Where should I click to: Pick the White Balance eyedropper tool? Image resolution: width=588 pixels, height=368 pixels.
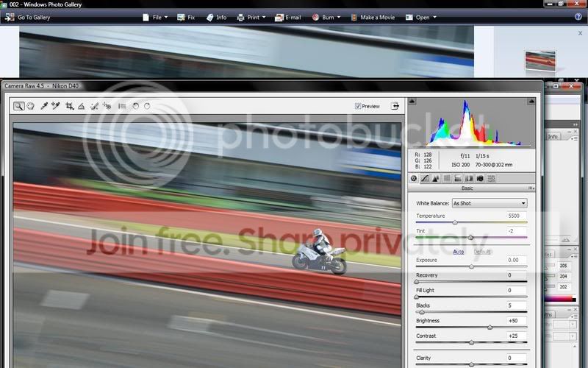tap(44, 106)
